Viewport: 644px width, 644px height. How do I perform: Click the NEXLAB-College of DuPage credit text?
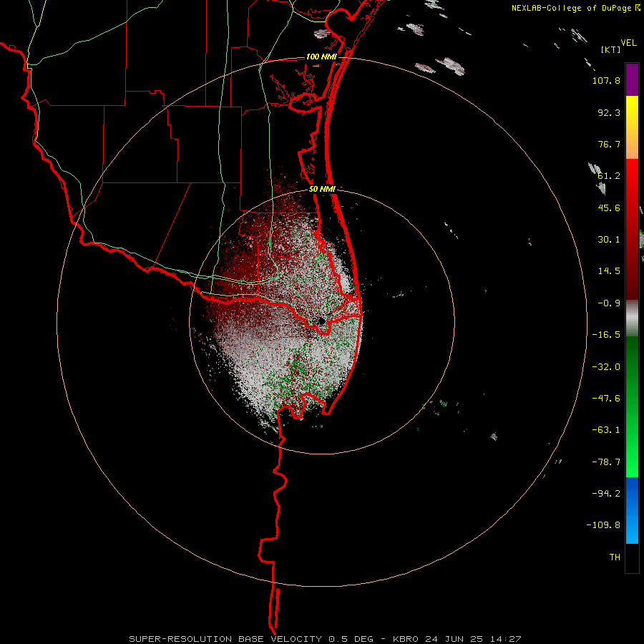(x=571, y=8)
